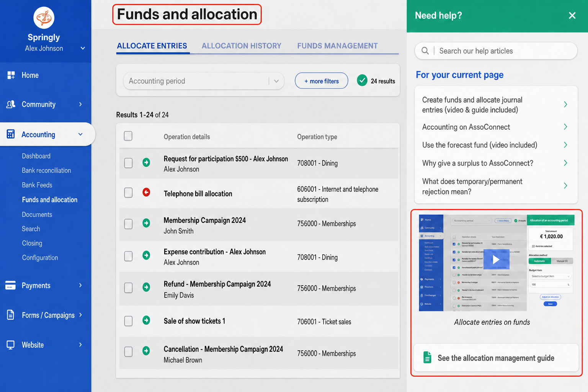588x392 pixels.
Task: Select the Sale of show tickets 1 checkbox
Action: tap(128, 321)
